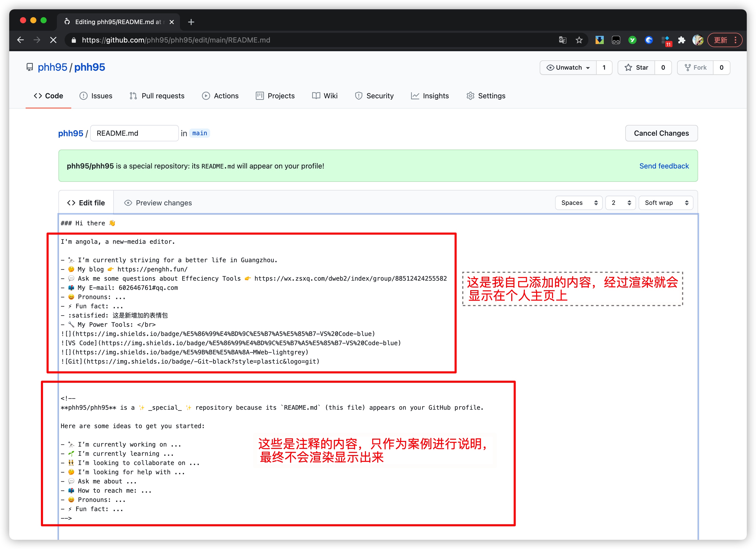Image resolution: width=756 pixels, height=549 pixels.
Task: Click the Actions workflow icon
Action: point(207,96)
